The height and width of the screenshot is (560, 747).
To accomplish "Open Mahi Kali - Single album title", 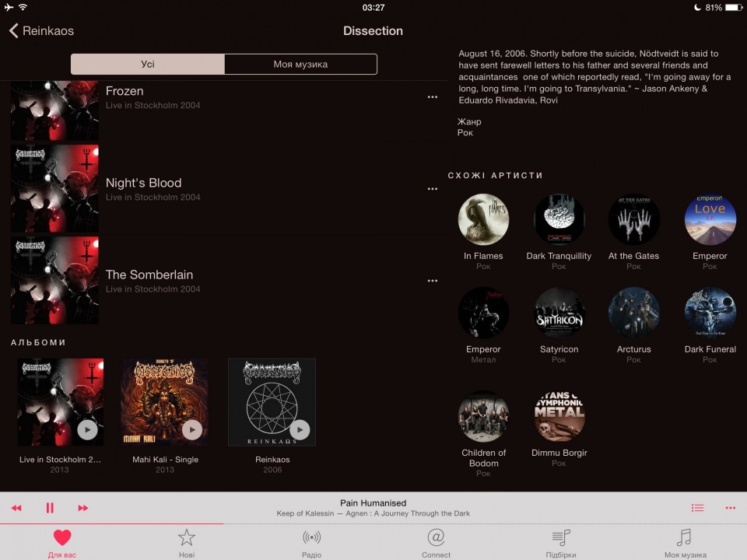I will pos(165,460).
